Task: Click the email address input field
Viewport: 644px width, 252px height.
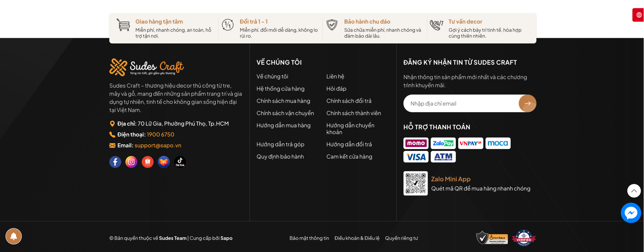Action: 461,103
